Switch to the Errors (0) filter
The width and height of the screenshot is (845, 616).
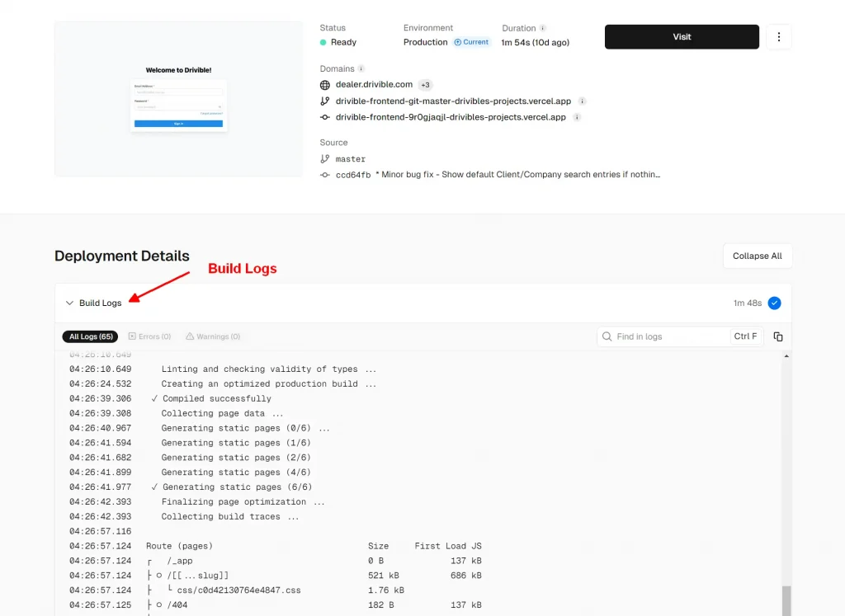click(x=149, y=336)
